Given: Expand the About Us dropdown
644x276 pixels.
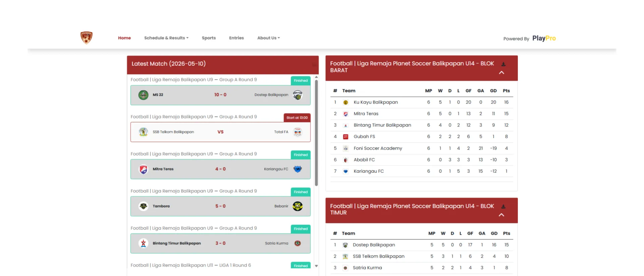Looking at the screenshot, I should tap(268, 38).
